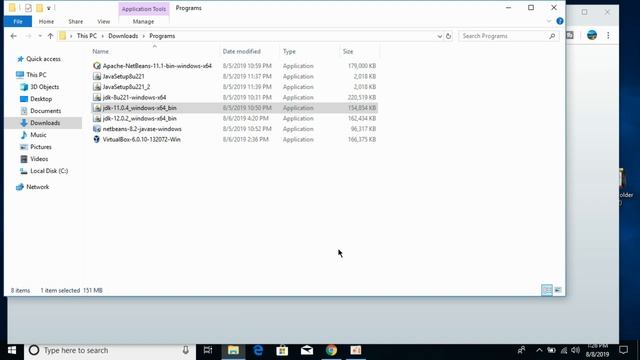Click the VirtualBox-6.0.10 installer icon
The image size is (640, 360).
(x=97, y=140)
